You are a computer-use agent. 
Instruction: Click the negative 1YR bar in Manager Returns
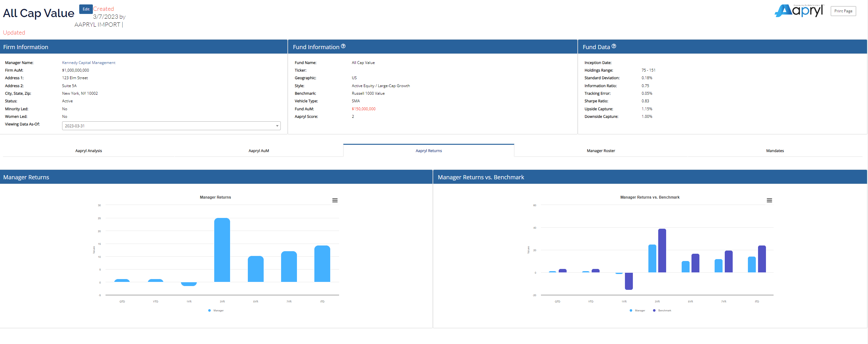click(x=189, y=284)
